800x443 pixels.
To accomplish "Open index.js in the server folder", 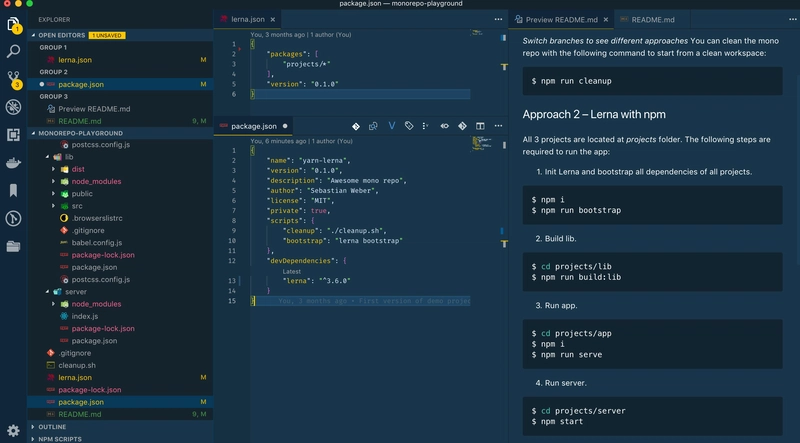I will click(84, 316).
